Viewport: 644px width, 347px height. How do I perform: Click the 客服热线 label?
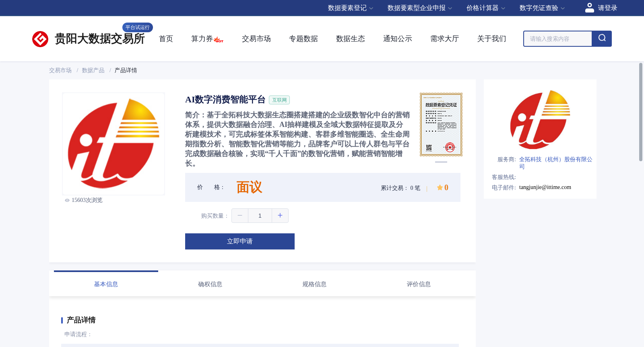click(504, 177)
